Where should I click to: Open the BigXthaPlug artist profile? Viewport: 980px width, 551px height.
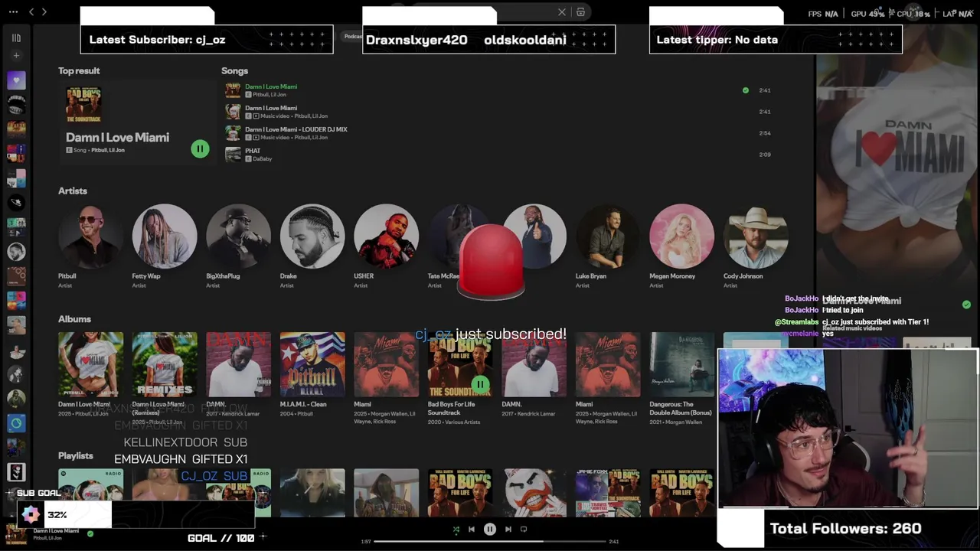(x=238, y=236)
